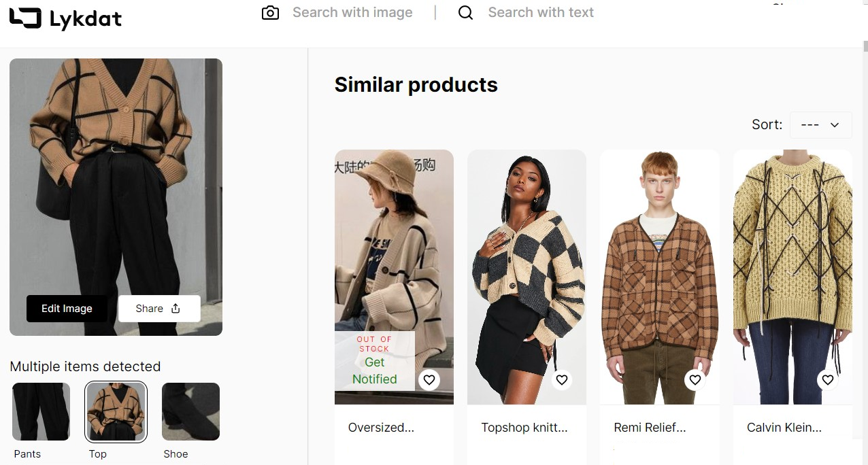The width and height of the screenshot is (868, 465).
Task: Click the magnifying glass search icon
Action: click(465, 13)
